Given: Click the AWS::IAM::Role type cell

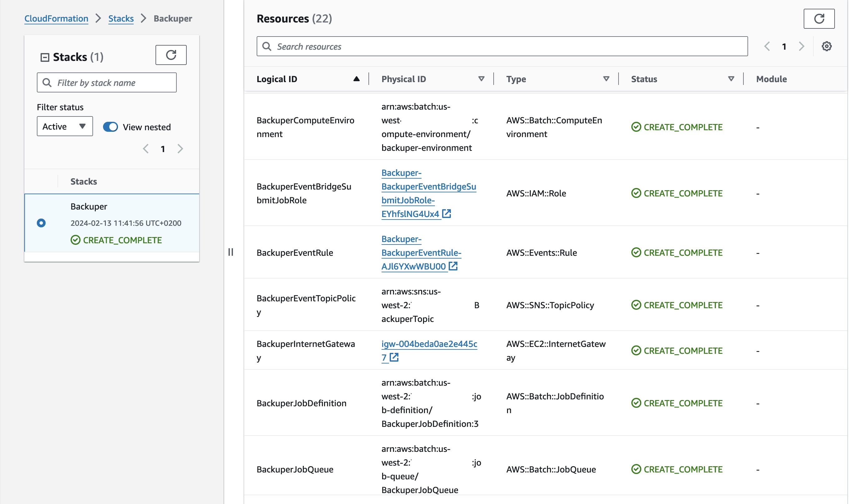Looking at the screenshot, I should pyautogui.click(x=536, y=194).
